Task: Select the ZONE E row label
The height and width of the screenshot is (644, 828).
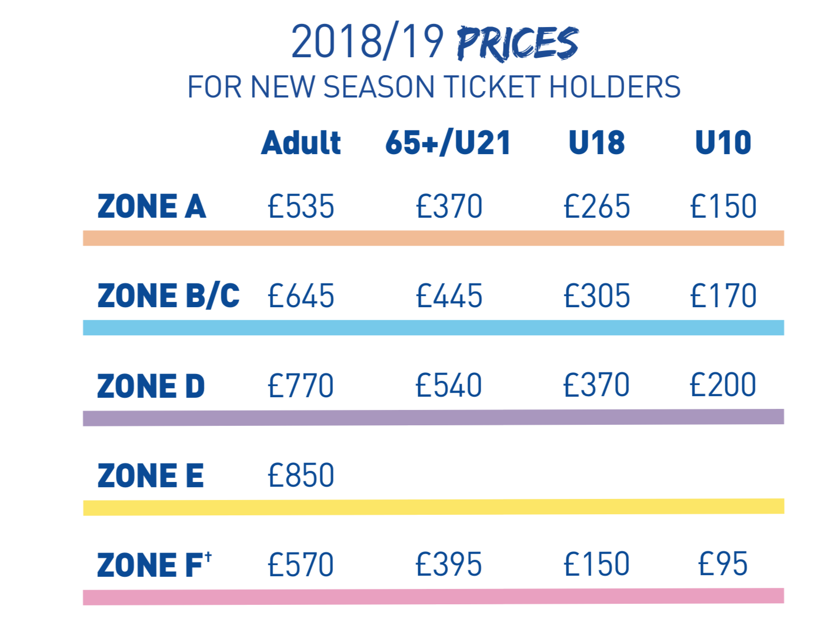Action: [x=150, y=475]
